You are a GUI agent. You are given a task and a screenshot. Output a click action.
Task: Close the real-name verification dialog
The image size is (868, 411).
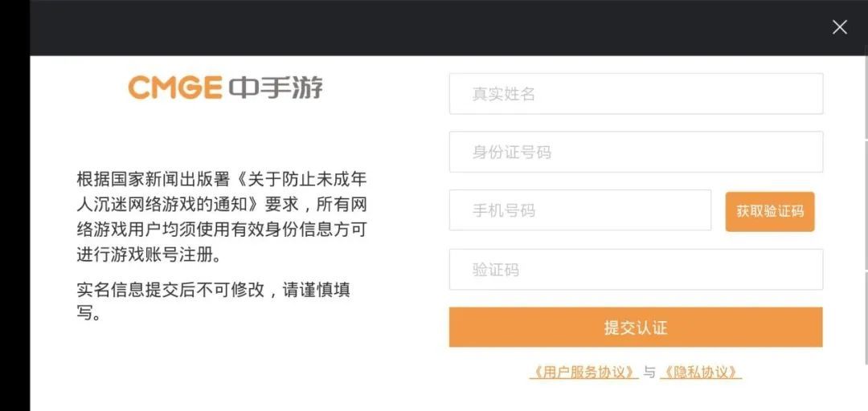pos(840,27)
